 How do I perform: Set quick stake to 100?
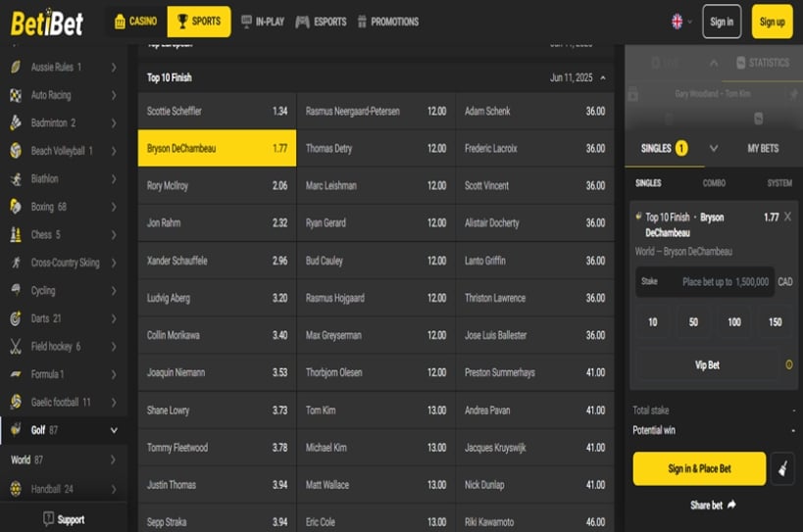(x=734, y=322)
